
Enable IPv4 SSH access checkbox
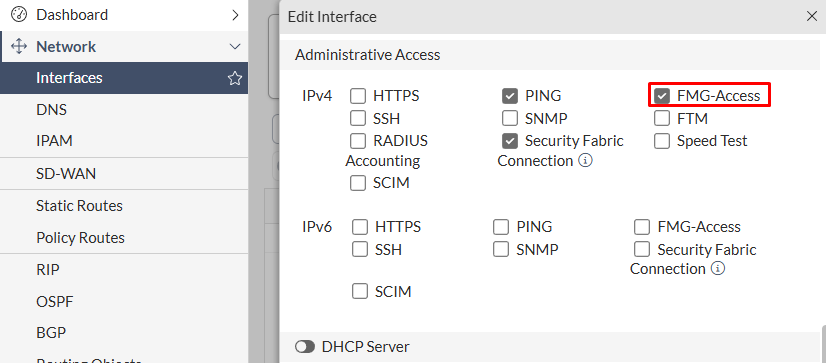[358, 119]
